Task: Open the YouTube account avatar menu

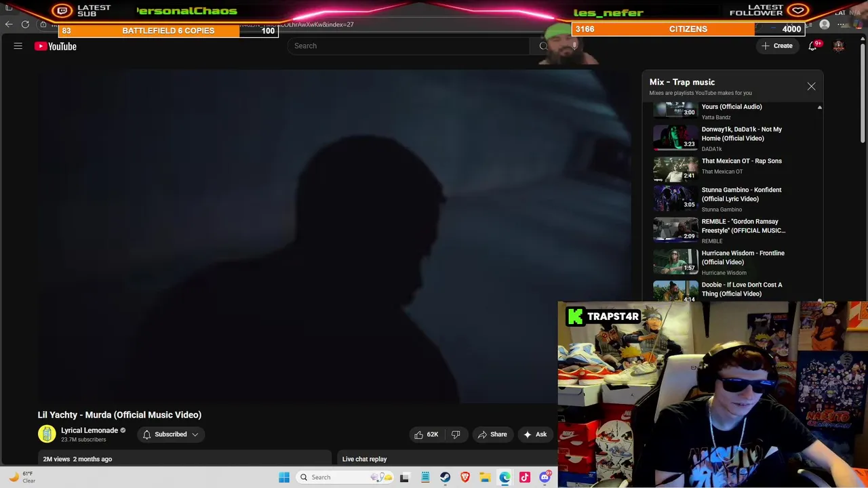Action: coord(839,46)
